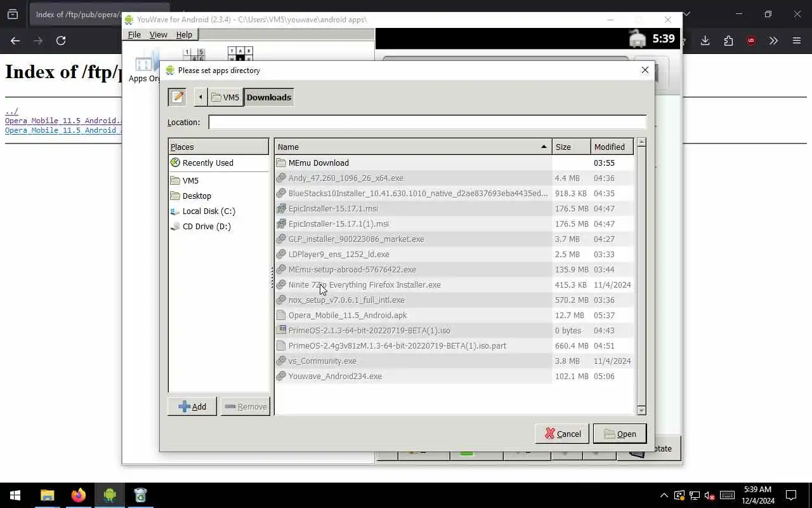
Task: Click the path back arrow beside VM5
Action: tap(200, 97)
